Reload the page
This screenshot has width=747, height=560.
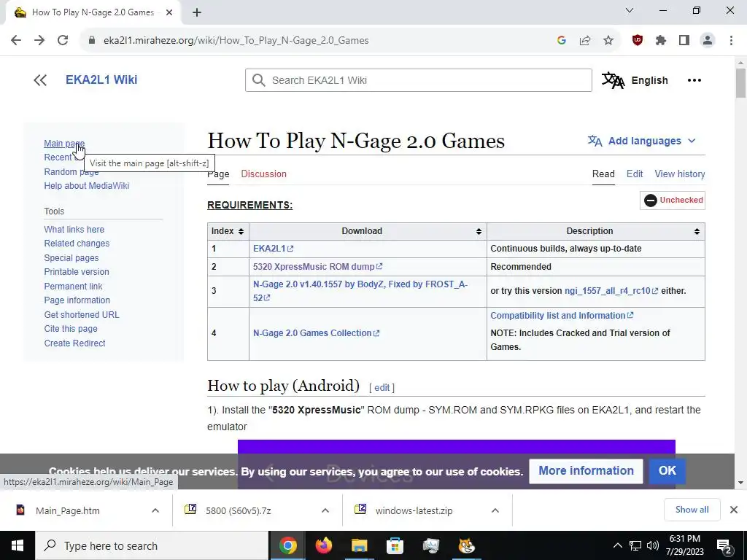[x=63, y=41]
